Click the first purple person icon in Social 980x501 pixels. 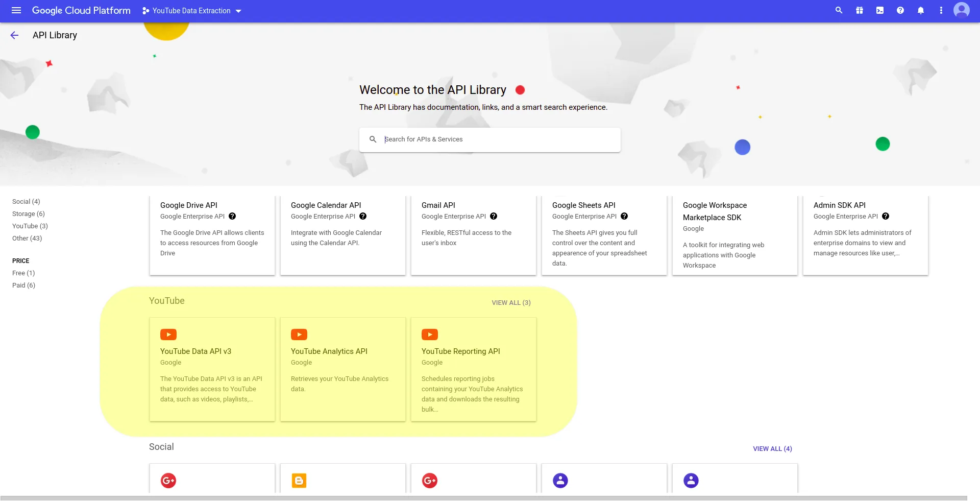coord(560,481)
